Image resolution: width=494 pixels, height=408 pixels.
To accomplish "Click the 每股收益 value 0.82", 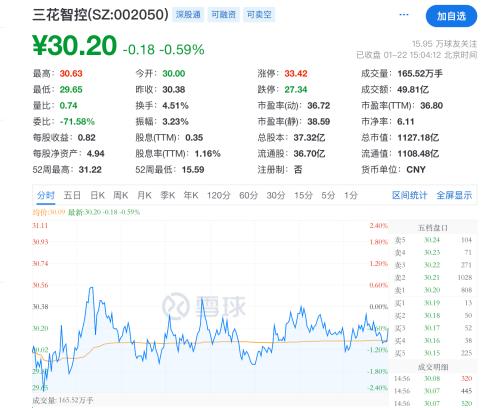I will point(87,137).
